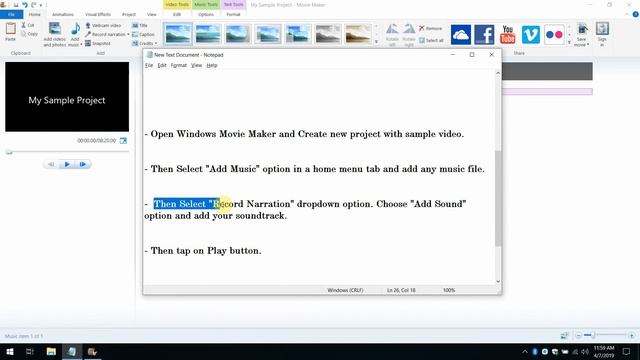The width and height of the screenshot is (640, 360).
Task: Share the movie to Facebook
Action: click(484, 34)
